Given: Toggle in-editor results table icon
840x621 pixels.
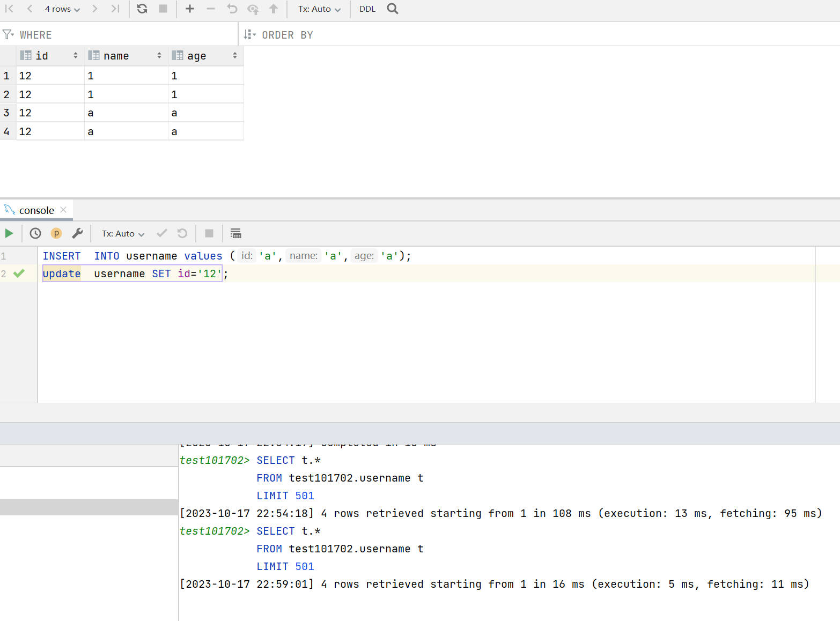Looking at the screenshot, I should pyautogui.click(x=235, y=233).
